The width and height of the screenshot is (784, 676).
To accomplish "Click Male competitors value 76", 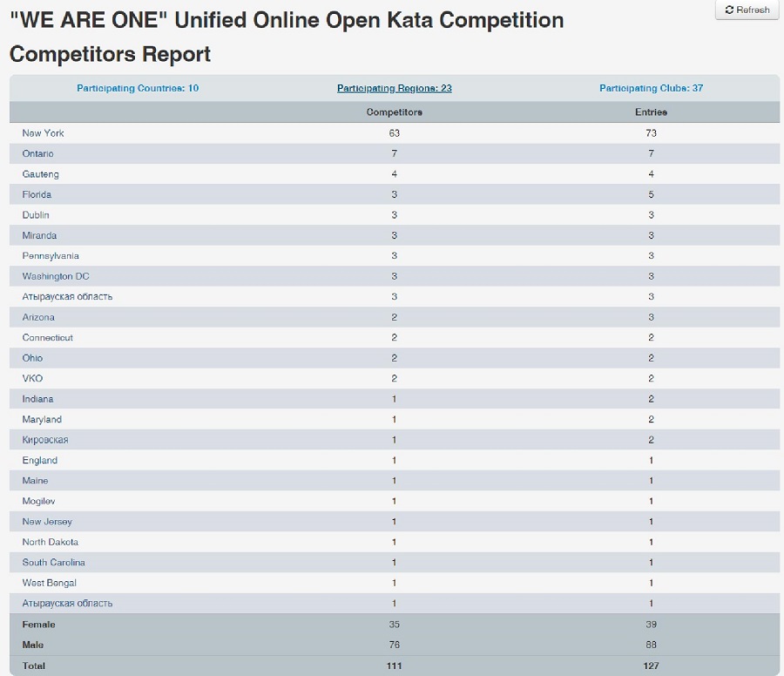I will pos(394,645).
